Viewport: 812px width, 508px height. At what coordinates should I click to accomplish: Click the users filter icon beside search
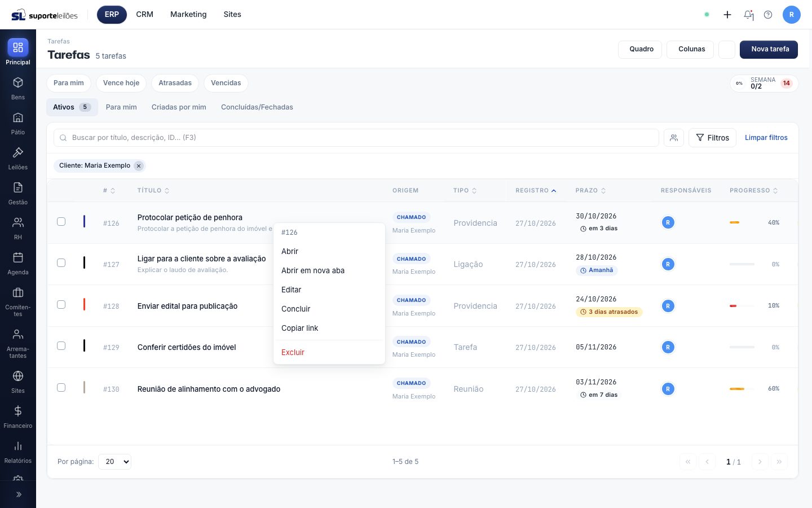674,138
